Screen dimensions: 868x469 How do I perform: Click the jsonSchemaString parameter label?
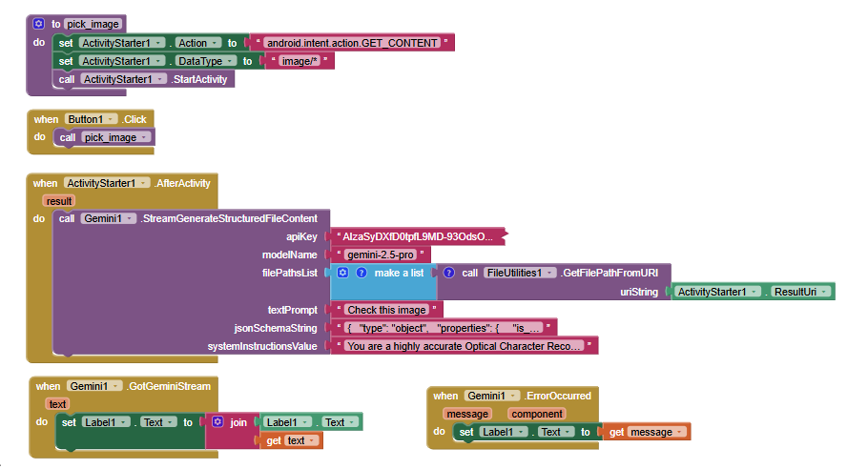[x=276, y=328]
